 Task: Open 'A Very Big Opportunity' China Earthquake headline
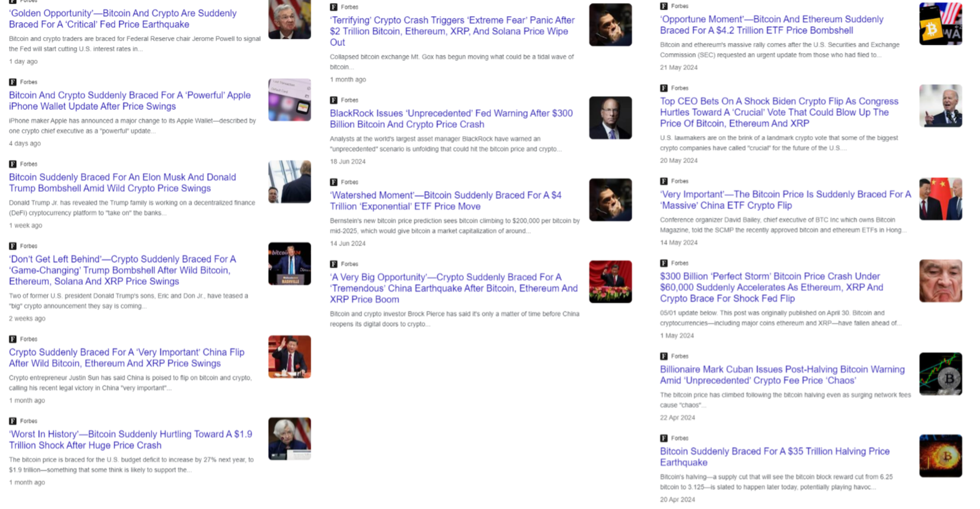coord(454,288)
